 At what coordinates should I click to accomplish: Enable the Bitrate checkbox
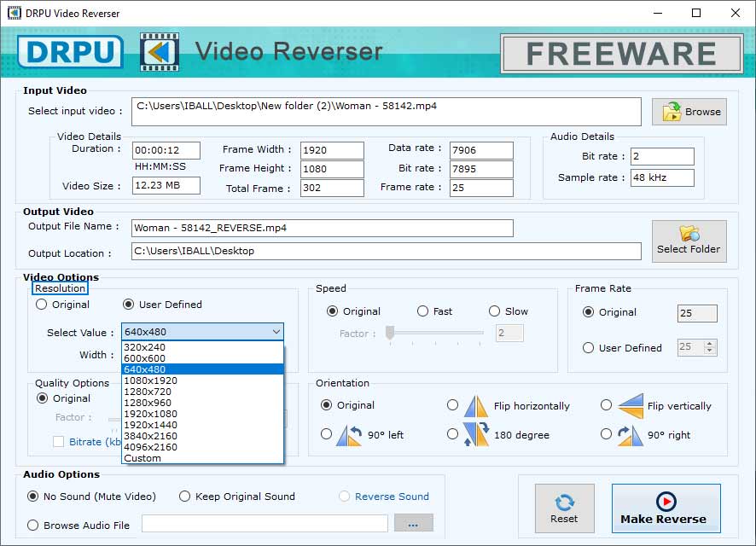(58, 442)
